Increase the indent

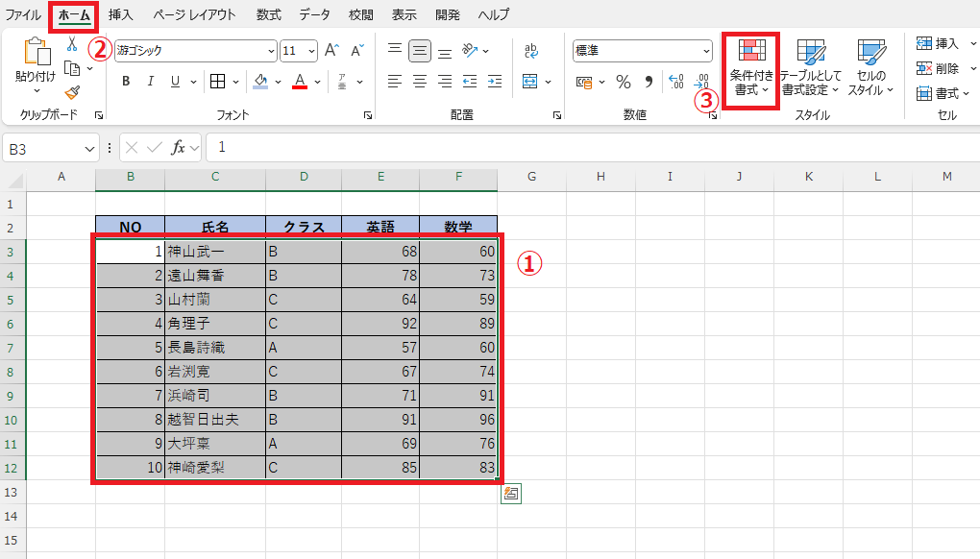(x=495, y=82)
